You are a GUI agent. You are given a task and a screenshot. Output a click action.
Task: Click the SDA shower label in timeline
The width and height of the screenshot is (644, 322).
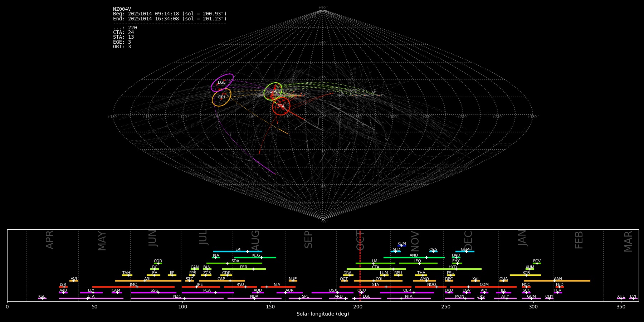click(235, 261)
